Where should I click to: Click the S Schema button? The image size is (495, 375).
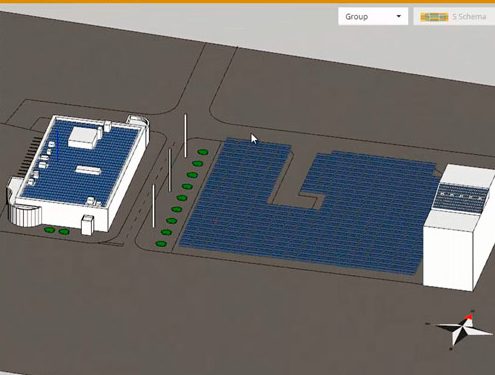(454, 16)
